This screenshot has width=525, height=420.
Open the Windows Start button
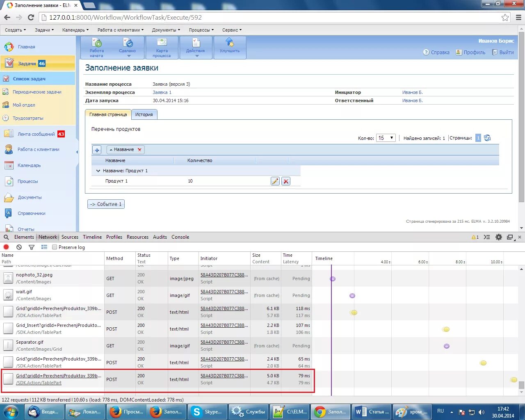[x=11, y=411]
